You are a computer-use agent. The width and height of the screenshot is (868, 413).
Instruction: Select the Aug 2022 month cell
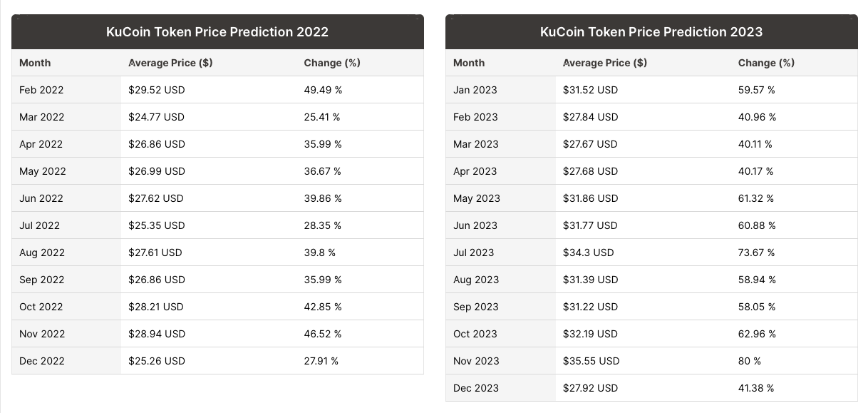42,253
